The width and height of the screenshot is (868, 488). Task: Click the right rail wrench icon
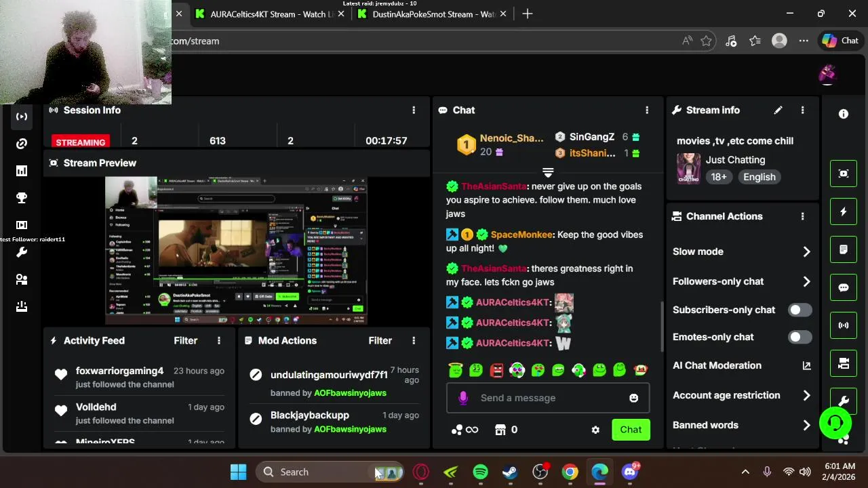[844, 401]
